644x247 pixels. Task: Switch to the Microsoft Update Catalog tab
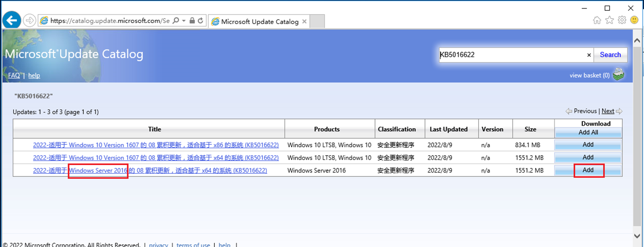[x=259, y=22]
